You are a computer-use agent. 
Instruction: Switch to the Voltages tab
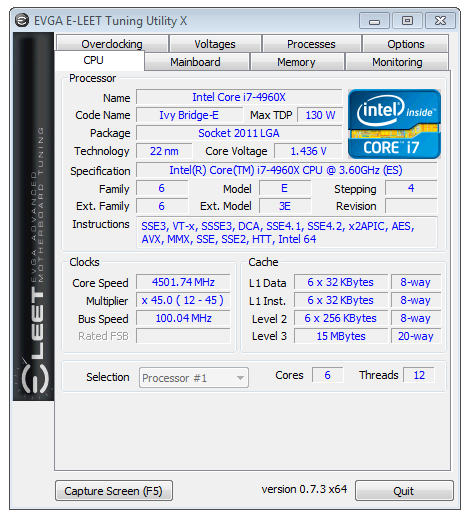coord(215,44)
